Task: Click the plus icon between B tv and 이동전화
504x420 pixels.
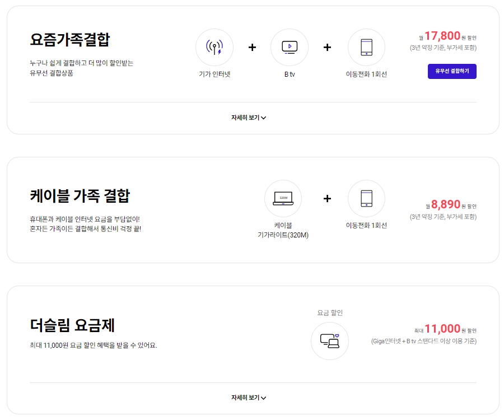Action: 327,48
